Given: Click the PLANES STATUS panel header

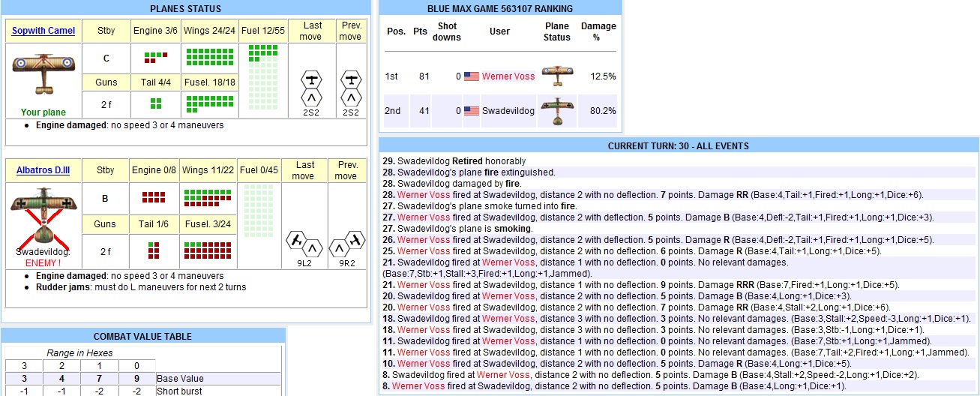Looking at the screenshot, I should click(x=186, y=9).
